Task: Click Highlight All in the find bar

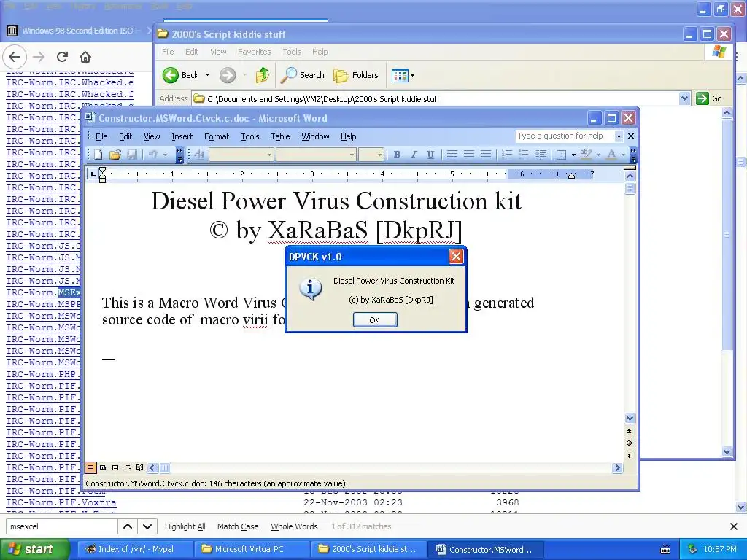Action: tap(185, 526)
